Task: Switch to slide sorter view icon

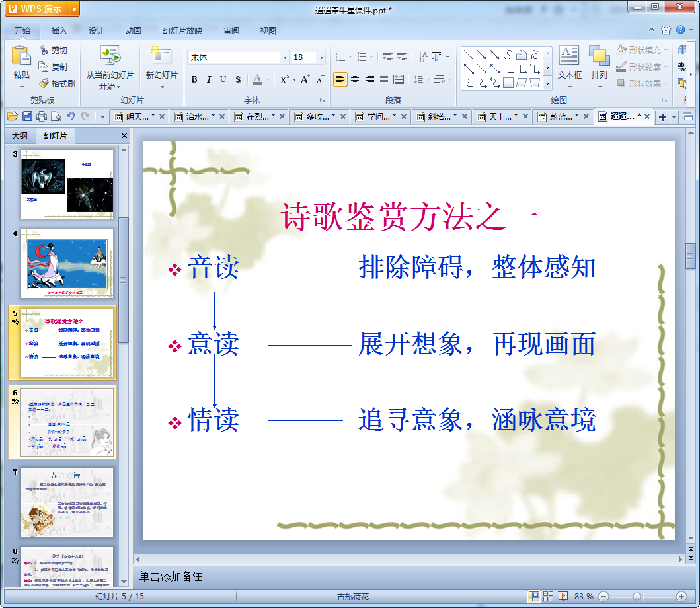Action: (548, 596)
